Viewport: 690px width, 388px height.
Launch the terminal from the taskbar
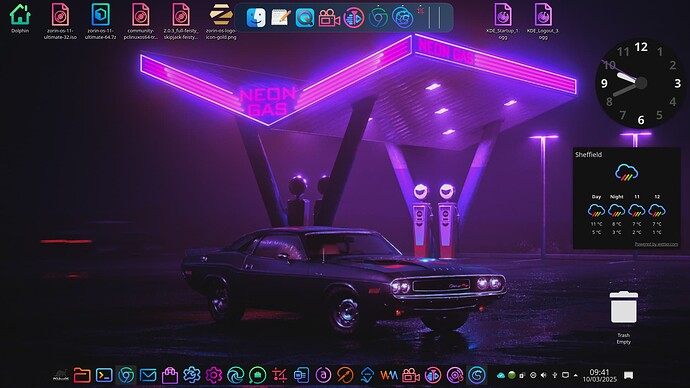coord(104,375)
